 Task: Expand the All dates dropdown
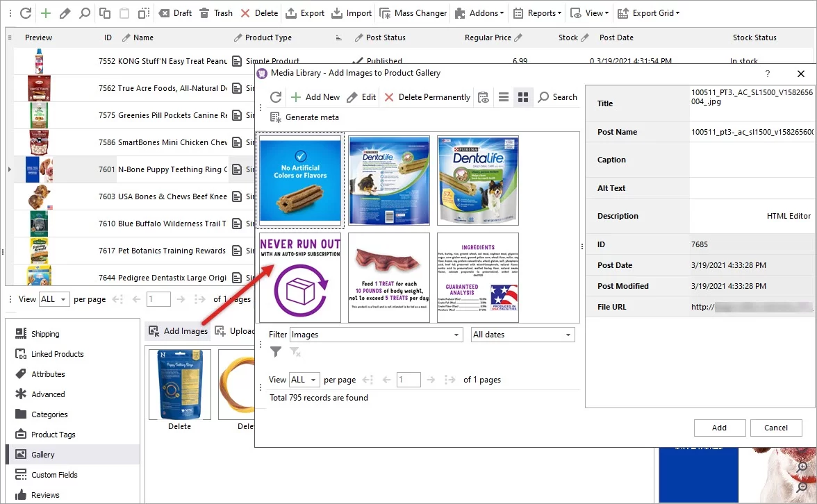pyautogui.click(x=522, y=334)
